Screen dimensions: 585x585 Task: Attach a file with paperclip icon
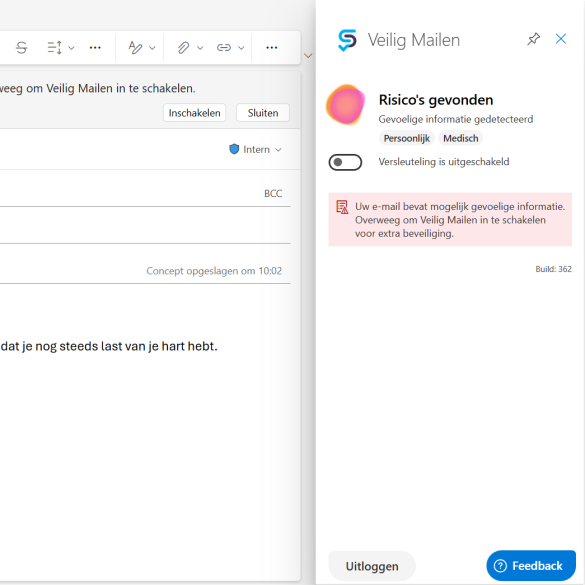coord(183,47)
